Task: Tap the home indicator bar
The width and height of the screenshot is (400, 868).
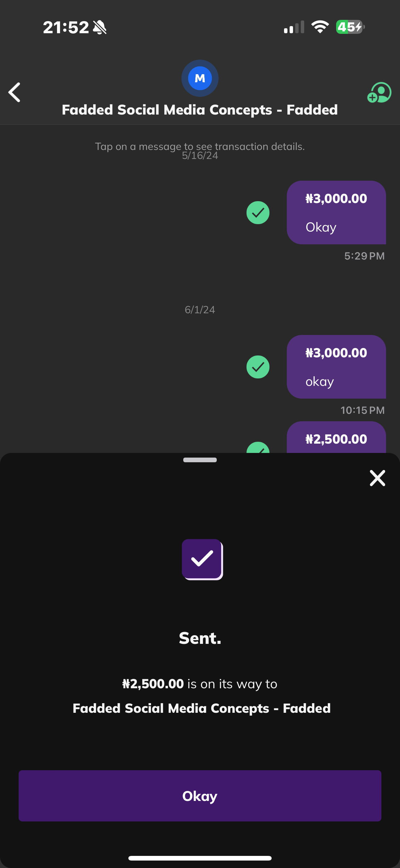Action: coord(200,858)
